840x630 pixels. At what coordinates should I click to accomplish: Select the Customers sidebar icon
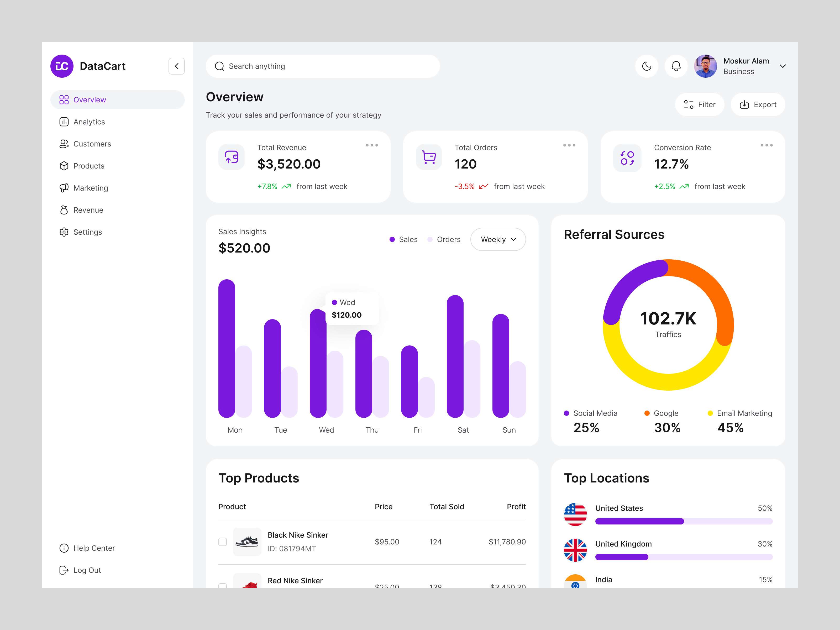click(x=64, y=144)
